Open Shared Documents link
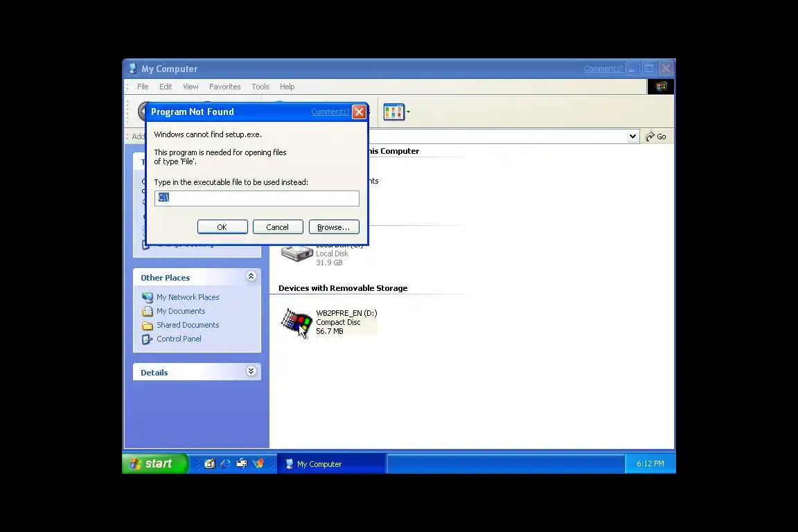This screenshot has width=798, height=532. [188, 326]
